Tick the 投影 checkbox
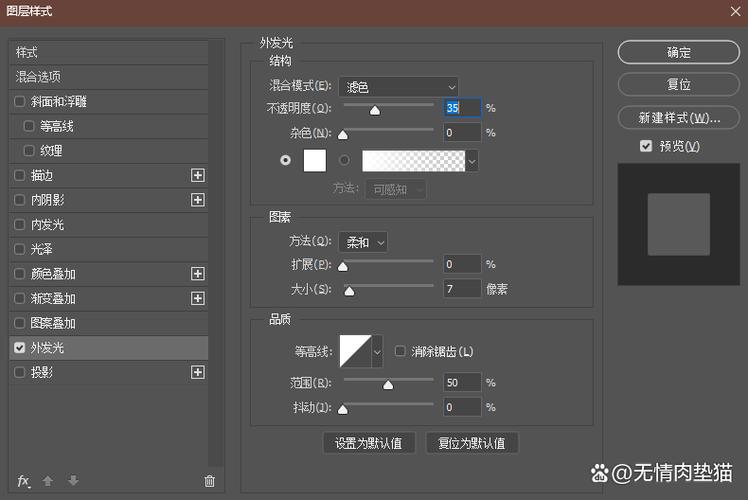This screenshot has width=748, height=500. (20, 372)
